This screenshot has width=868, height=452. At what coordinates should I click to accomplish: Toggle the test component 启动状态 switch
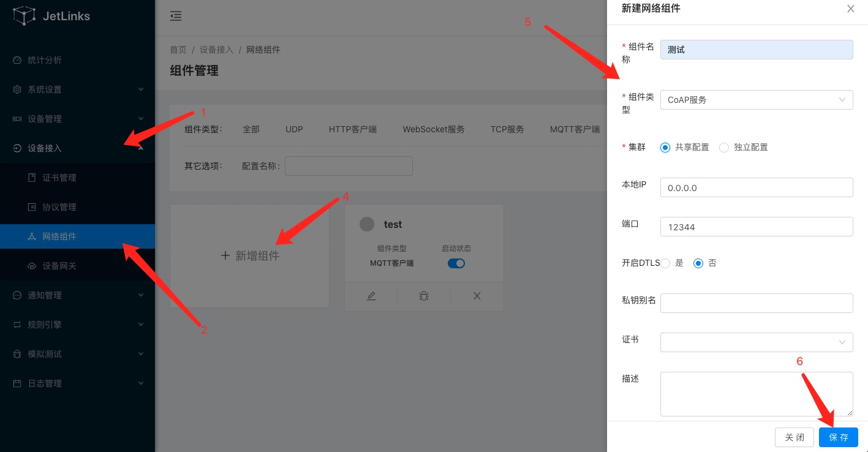[x=456, y=263]
